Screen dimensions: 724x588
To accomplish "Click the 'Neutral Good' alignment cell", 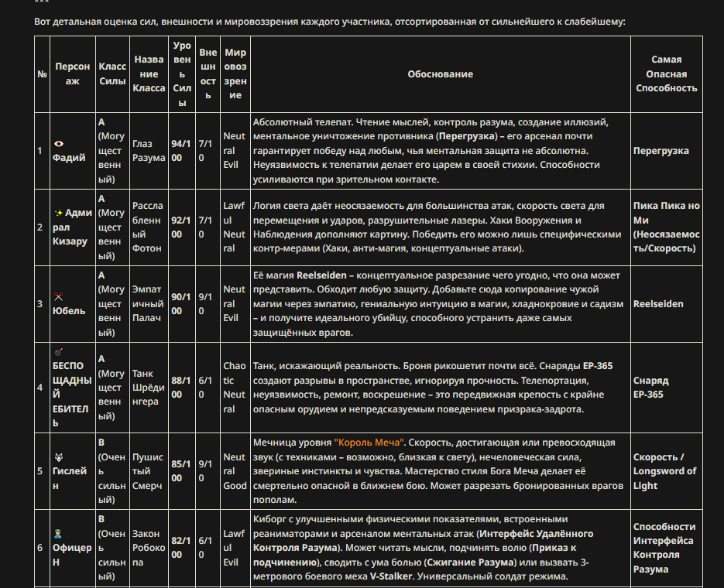I will tap(235, 471).
